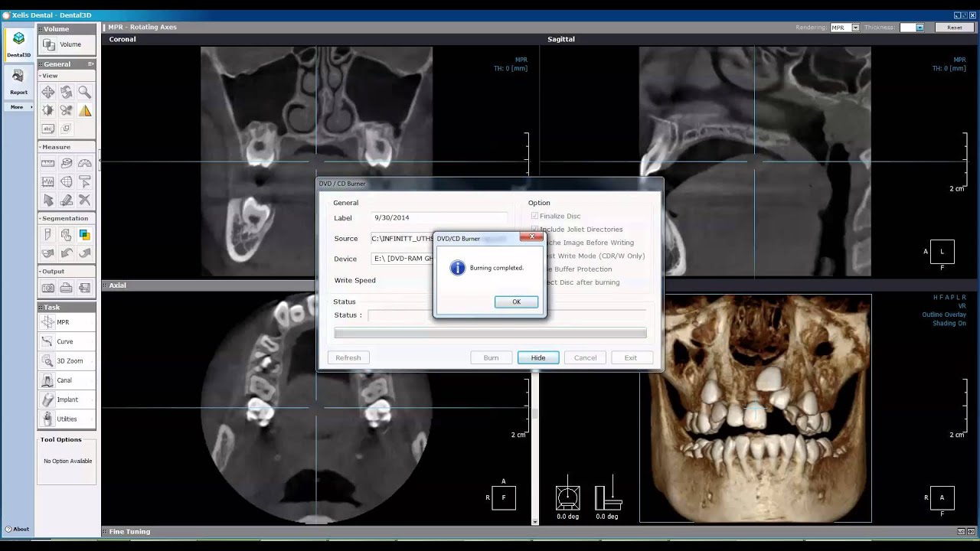Open the About link

click(17, 529)
